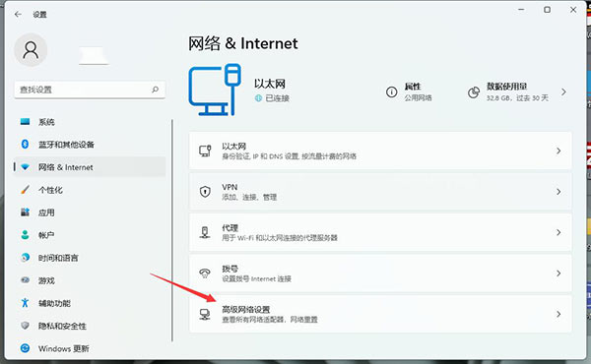This screenshot has height=364, width=591.
Task: Click the 隐私和安全性 shield icon
Action: click(25, 326)
